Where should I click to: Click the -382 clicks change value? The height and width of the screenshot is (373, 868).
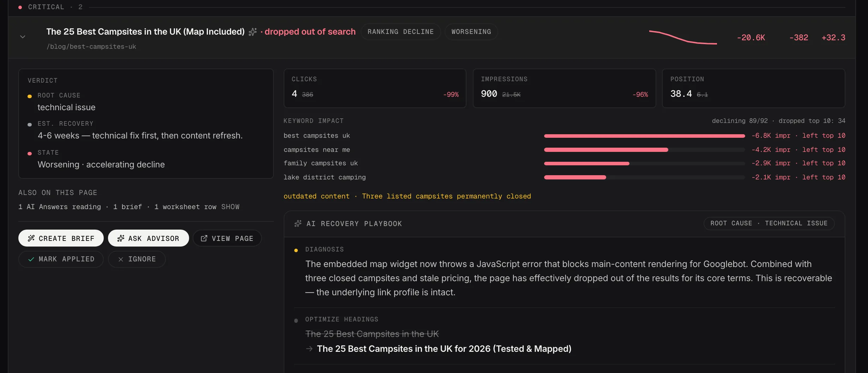coord(799,37)
